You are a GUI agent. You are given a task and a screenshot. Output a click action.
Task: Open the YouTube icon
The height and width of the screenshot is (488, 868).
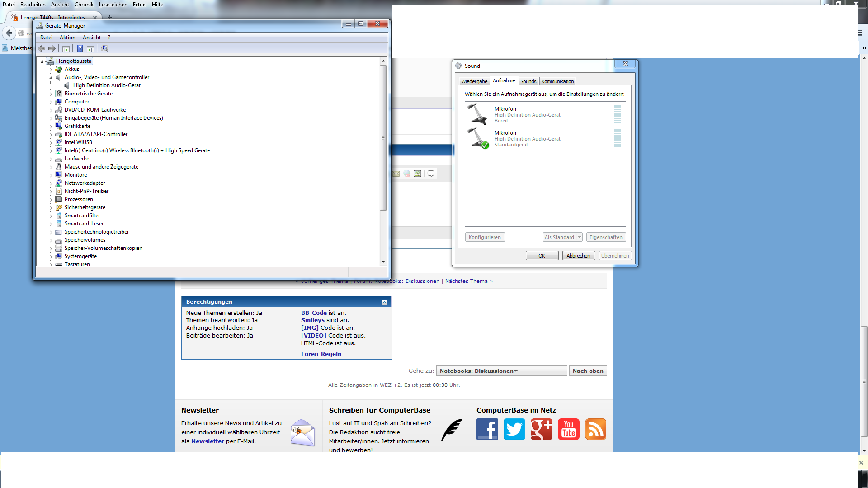(568, 429)
